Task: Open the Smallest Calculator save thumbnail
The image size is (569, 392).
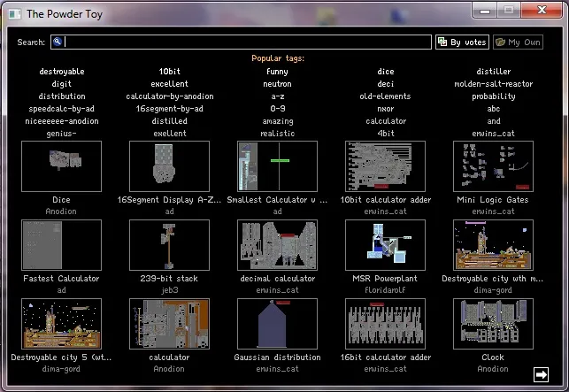Action: click(x=277, y=166)
